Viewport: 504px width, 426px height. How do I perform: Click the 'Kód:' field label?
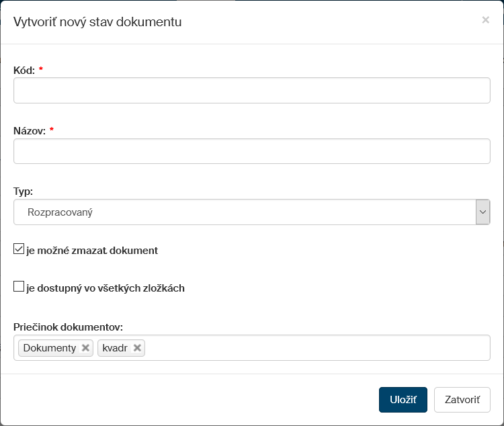[24, 70]
